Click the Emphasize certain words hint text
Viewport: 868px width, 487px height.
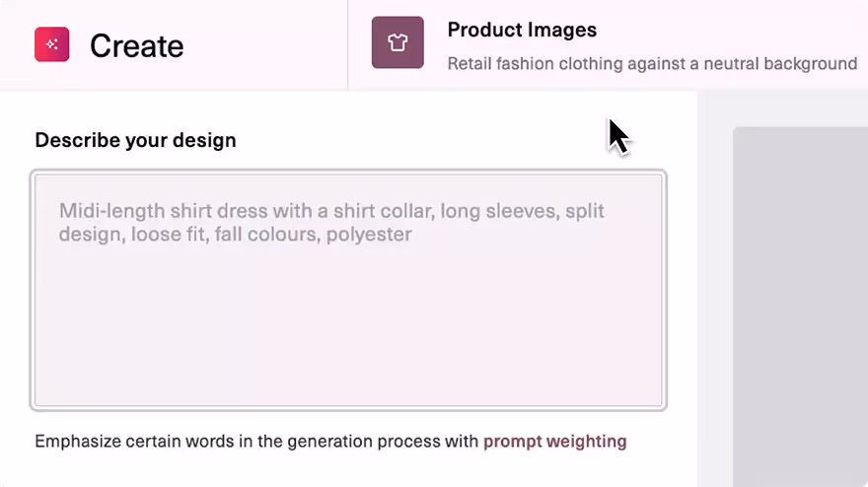pos(256,442)
